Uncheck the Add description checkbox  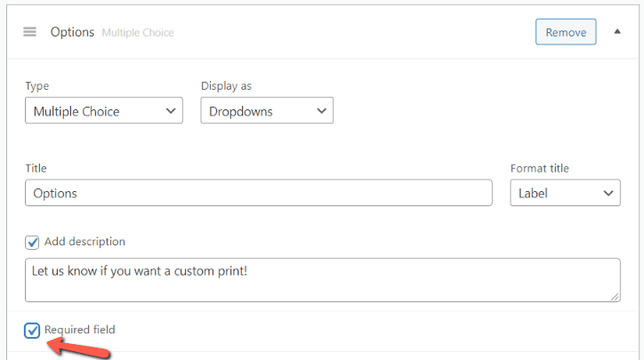click(x=32, y=242)
